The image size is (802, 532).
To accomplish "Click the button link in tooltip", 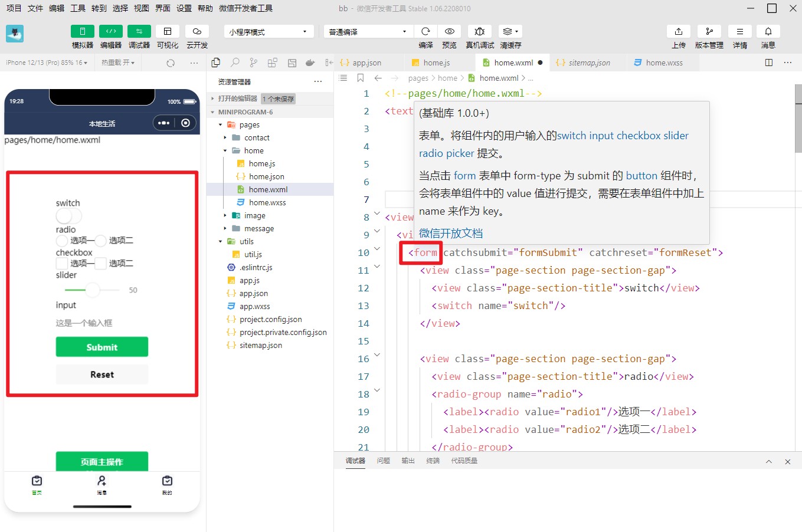I will [x=641, y=176].
